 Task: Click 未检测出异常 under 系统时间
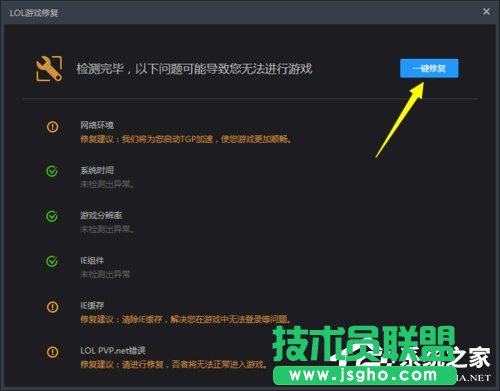[x=107, y=184]
